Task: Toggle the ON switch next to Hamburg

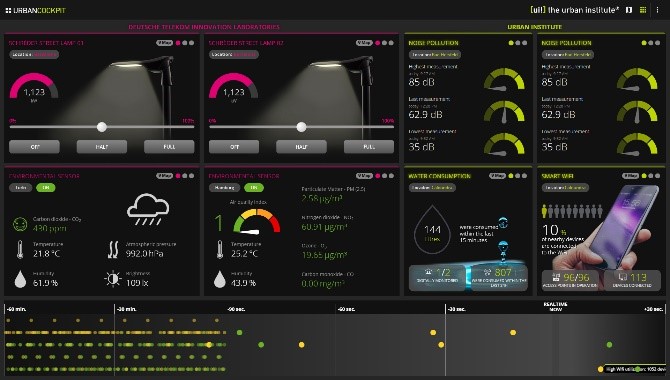Action: 254,188
